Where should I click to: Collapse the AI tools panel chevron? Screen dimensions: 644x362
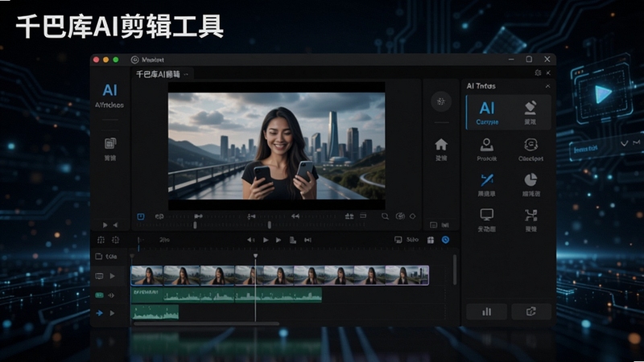[x=547, y=86]
